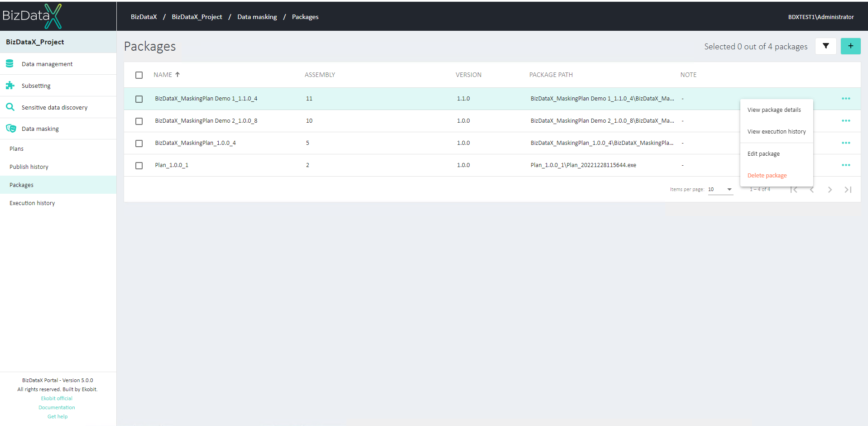This screenshot has height=426, width=868.
Task: Check Plan_1.0.0_1 row checkbox
Action: (x=139, y=166)
